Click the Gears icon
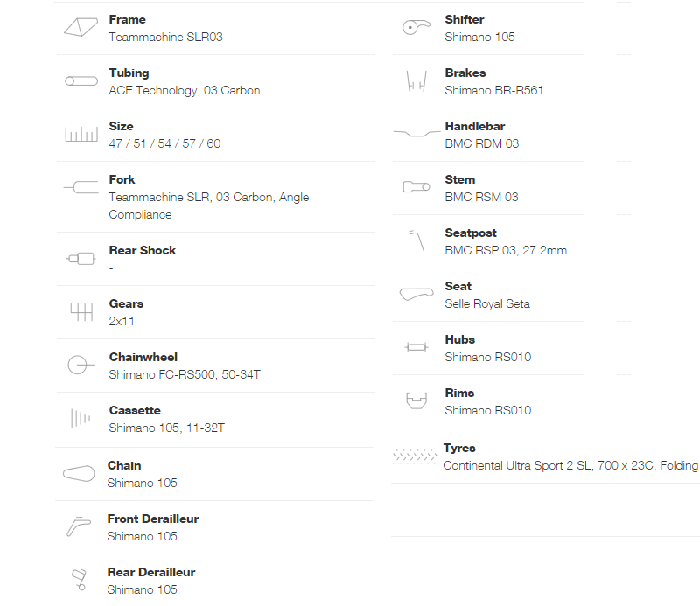 click(x=81, y=312)
